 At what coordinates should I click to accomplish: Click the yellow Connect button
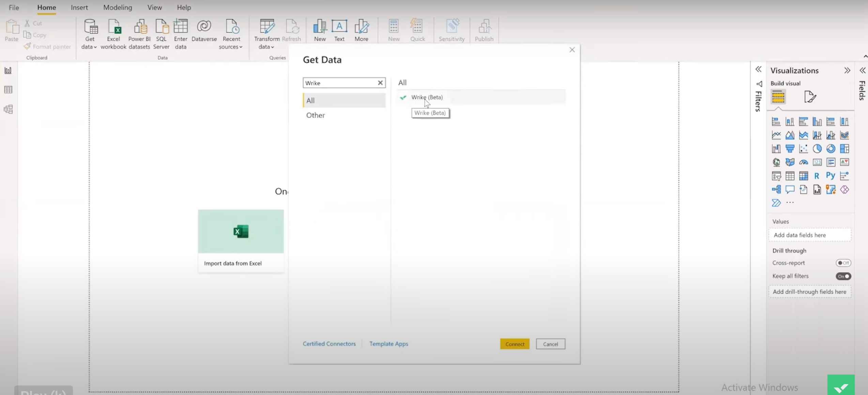515,344
